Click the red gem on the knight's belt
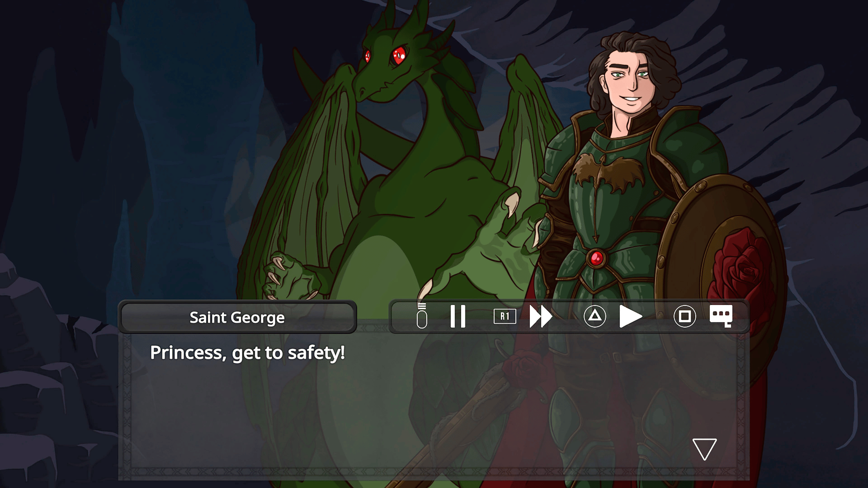The height and width of the screenshot is (488, 868). [x=596, y=258]
